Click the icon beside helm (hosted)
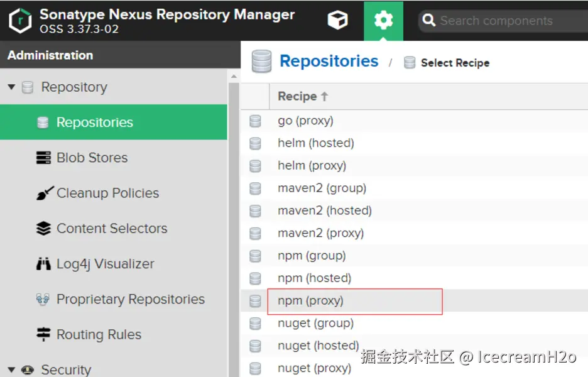 [x=256, y=143]
